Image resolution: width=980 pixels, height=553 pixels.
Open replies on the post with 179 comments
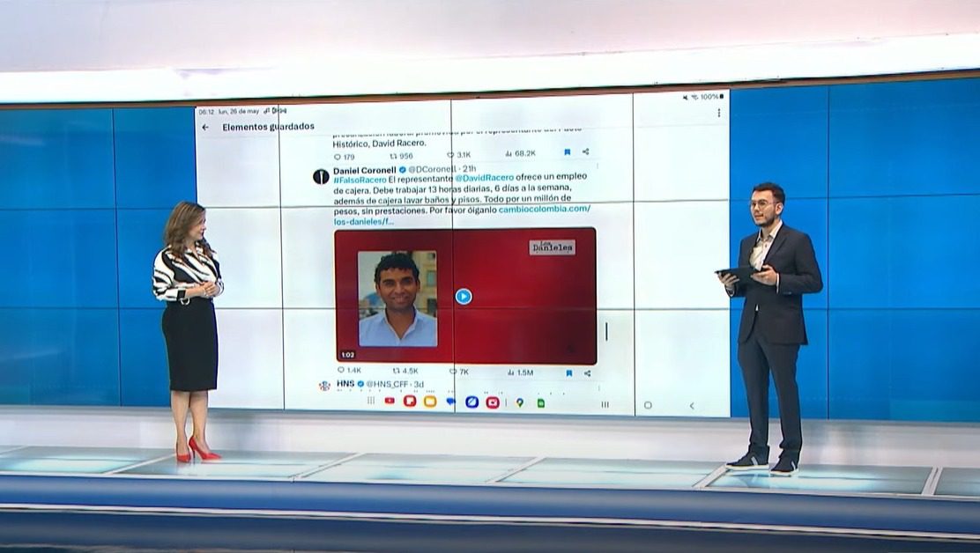345,156
